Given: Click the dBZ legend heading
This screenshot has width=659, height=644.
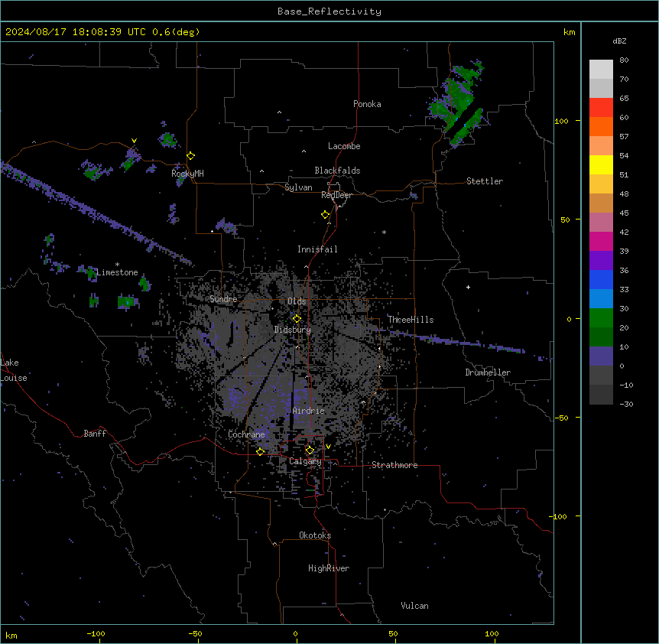Looking at the screenshot, I should tap(619, 41).
